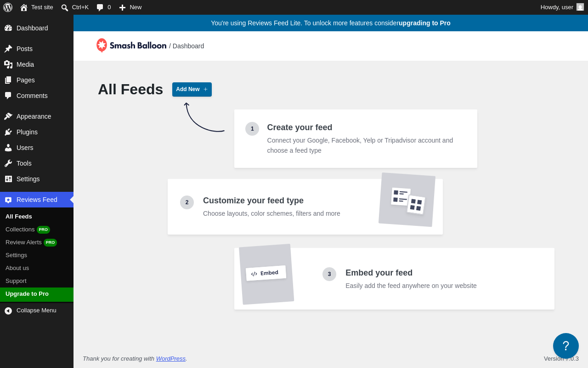Click the Customize your feed type heading
This screenshot has height=368, width=588.
coord(253,201)
